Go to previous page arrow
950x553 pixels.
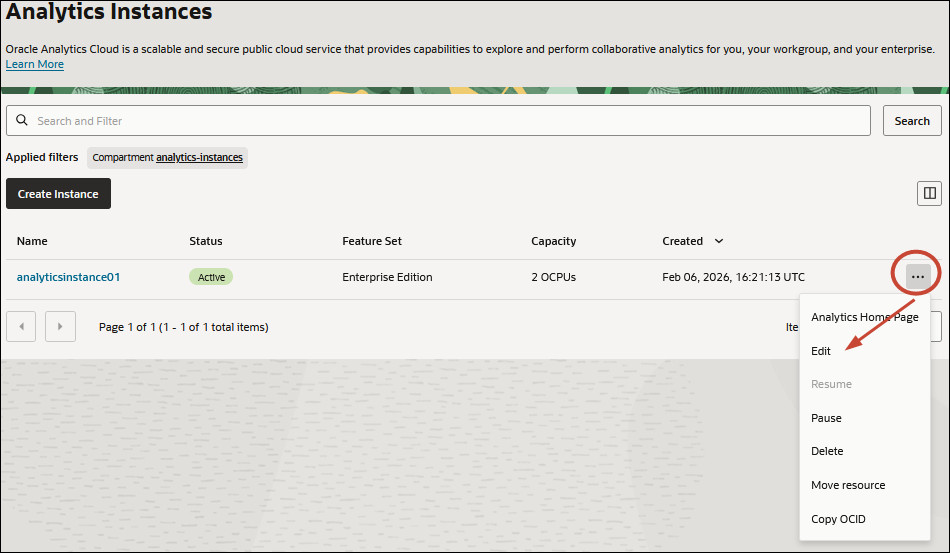[21, 326]
